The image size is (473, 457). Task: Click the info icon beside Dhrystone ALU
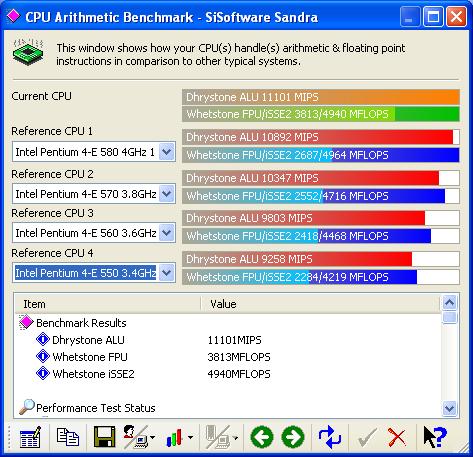click(x=43, y=339)
